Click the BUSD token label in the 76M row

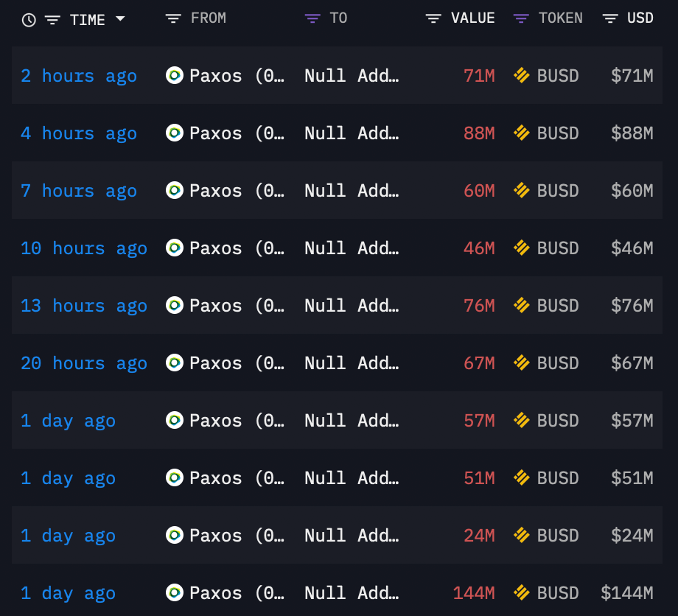pyautogui.click(x=558, y=306)
